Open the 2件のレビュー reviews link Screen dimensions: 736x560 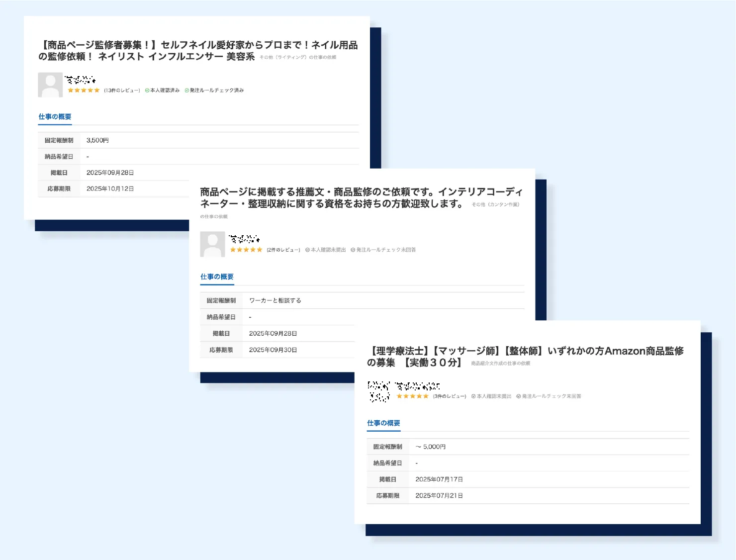pyautogui.click(x=283, y=250)
